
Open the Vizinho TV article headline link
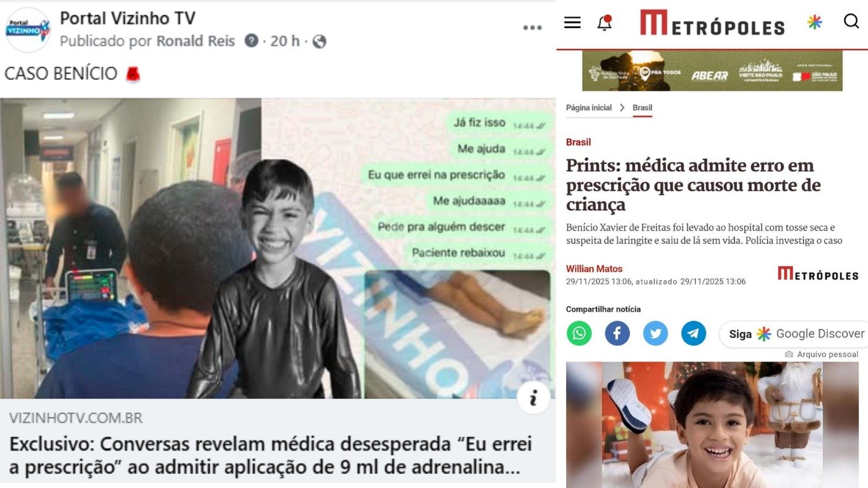[271, 456]
